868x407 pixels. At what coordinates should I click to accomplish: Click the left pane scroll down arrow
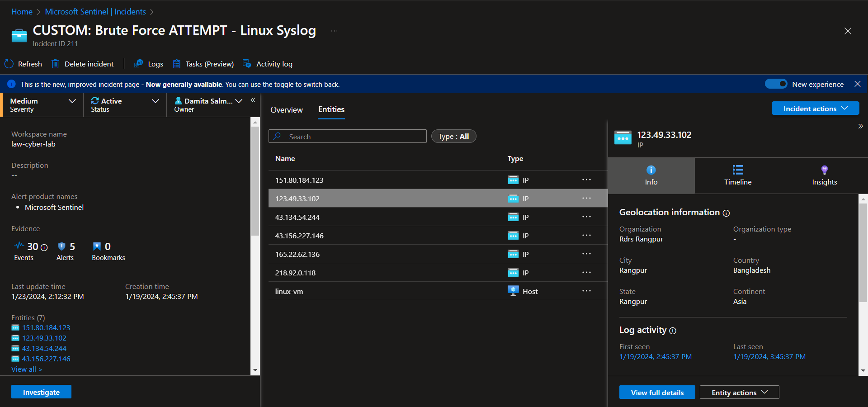(255, 370)
